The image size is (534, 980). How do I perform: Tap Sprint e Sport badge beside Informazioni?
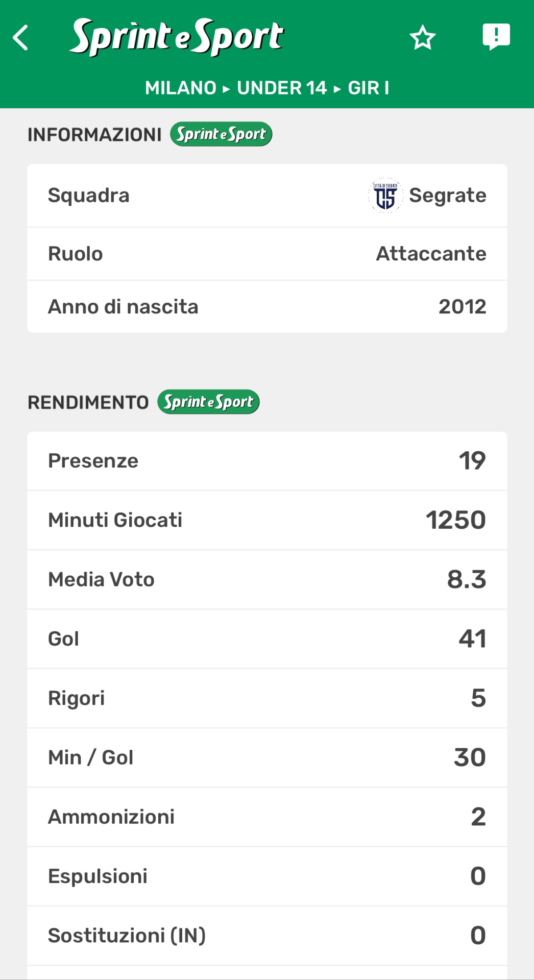point(221,134)
